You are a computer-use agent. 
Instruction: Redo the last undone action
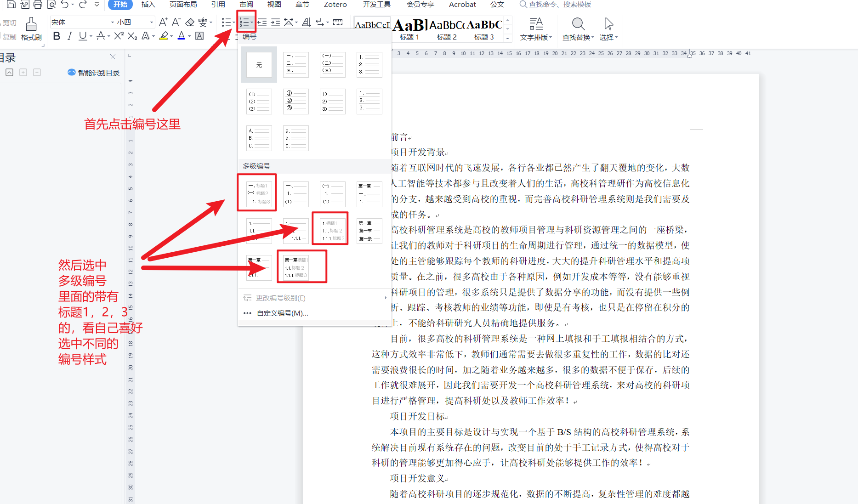[83, 5]
